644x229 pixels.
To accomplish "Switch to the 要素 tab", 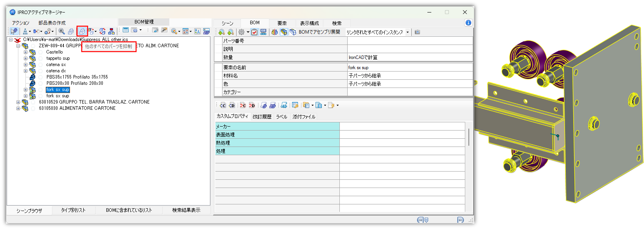I will [x=282, y=23].
